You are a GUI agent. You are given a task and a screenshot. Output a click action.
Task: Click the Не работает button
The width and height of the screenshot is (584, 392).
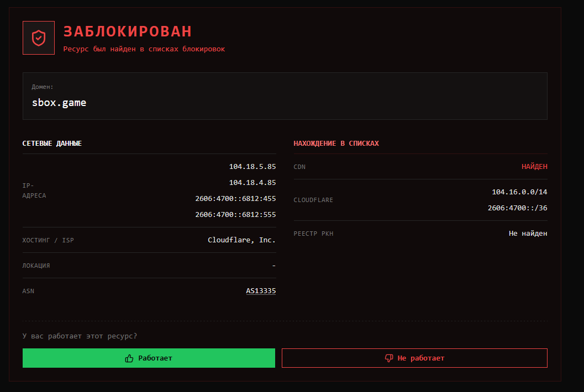pos(414,358)
